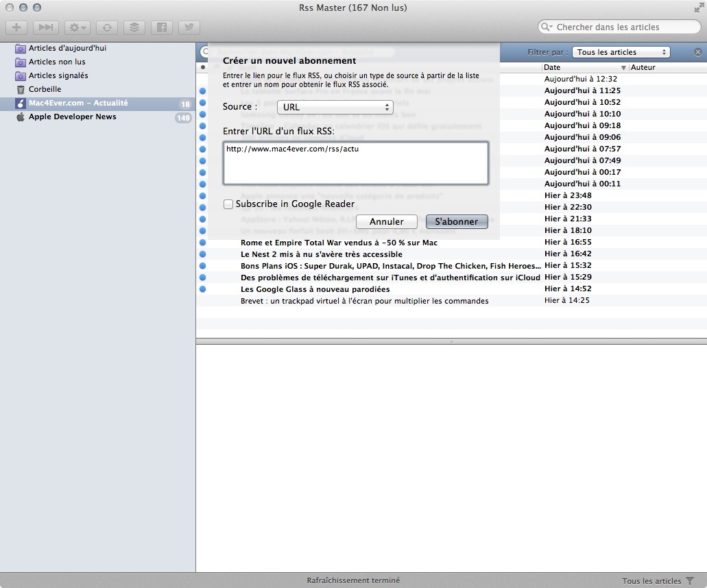Toggle unread dot for 'Le Nest 2' article
This screenshot has height=588, width=707.
(203, 254)
